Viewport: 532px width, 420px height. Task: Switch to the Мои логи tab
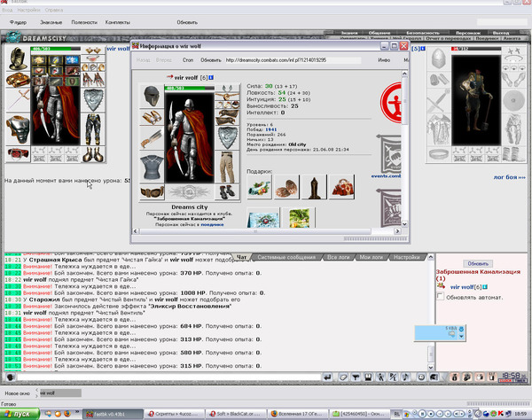point(371,257)
